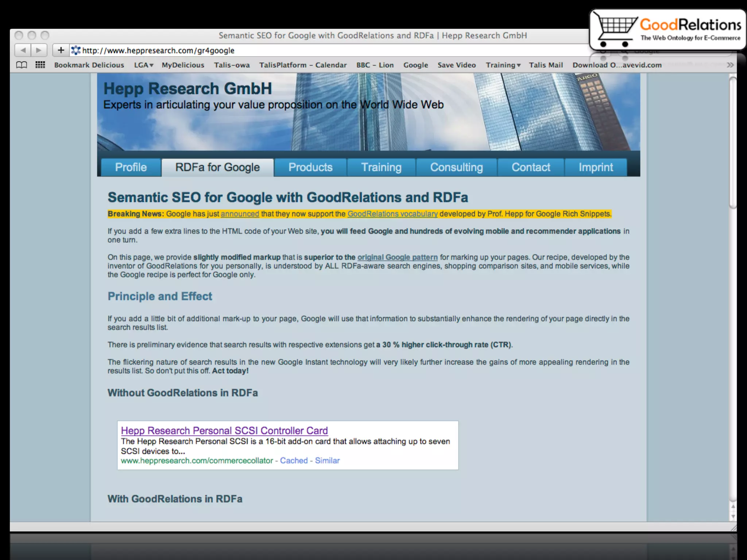Click the vertical scrollbar thumb
Screen dimensions: 747x560
click(x=733, y=142)
